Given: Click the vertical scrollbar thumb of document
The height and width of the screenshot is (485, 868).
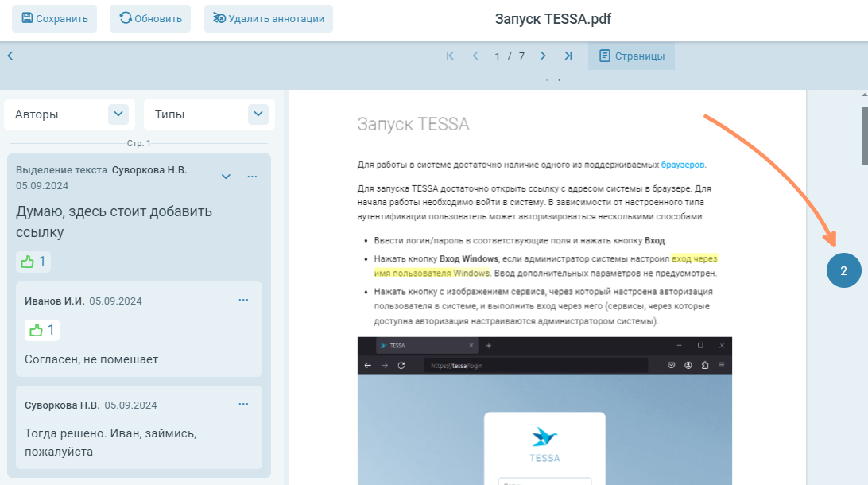Looking at the screenshot, I should [x=864, y=135].
